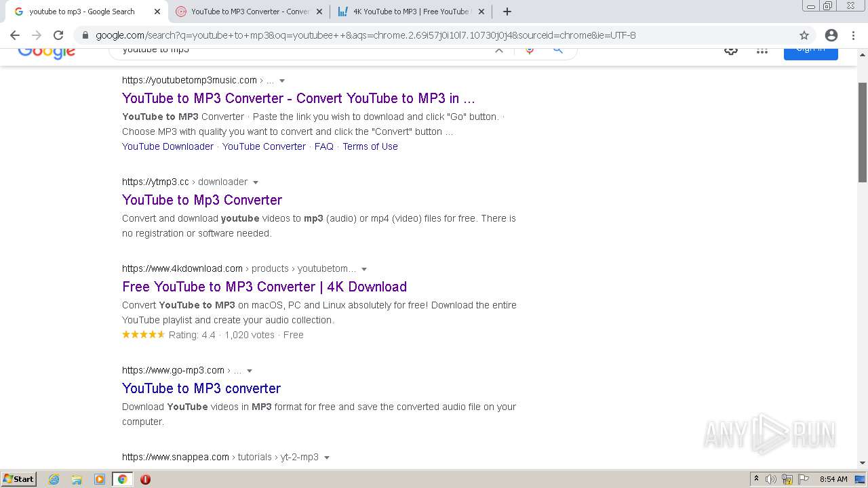
Task: Close the Google Search tab
Action: (157, 12)
